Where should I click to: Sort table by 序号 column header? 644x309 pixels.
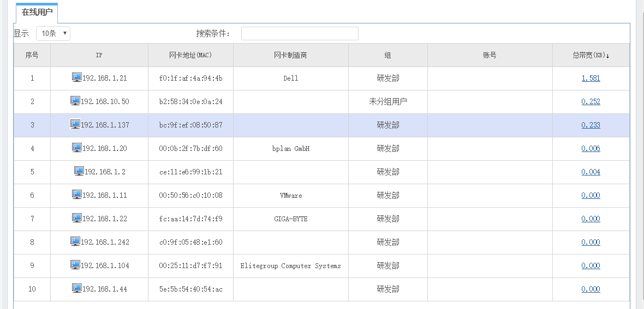(32, 55)
